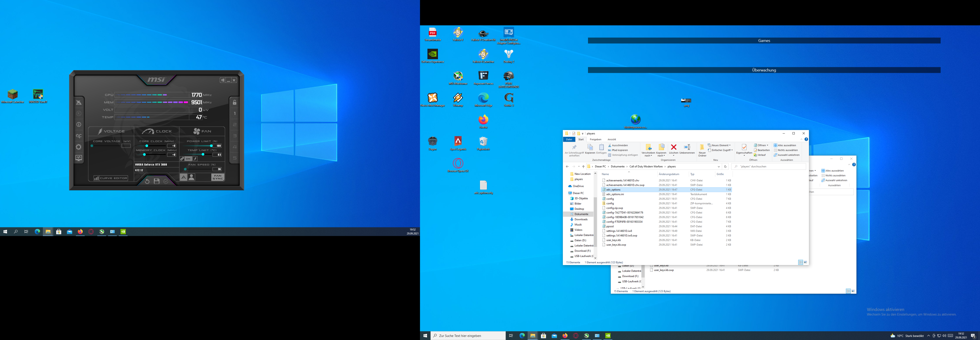Screen dimensions: 980x340
Task: Reset Afterburner settings to defaults
Action: pos(147,181)
